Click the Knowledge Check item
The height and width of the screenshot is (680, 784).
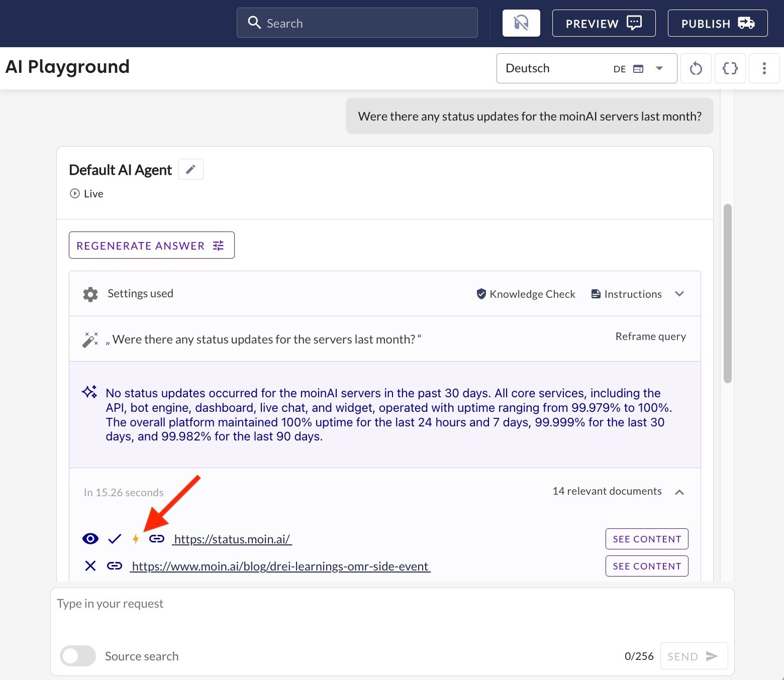[526, 294]
